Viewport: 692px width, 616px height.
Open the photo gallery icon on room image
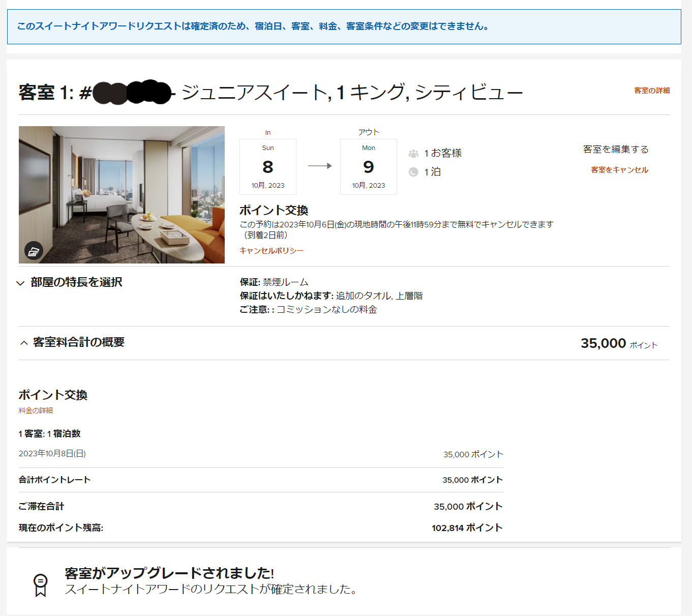[x=34, y=251]
